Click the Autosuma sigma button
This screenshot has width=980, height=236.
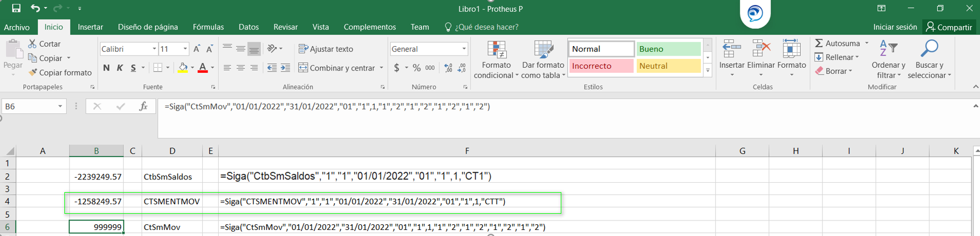pyautogui.click(x=837, y=43)
